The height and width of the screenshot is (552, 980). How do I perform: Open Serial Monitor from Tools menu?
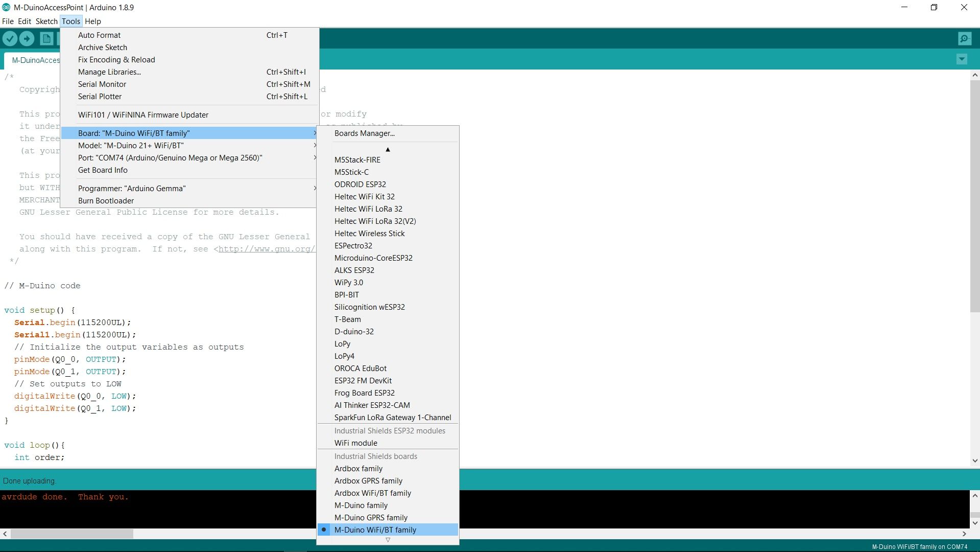coord(189,84)
